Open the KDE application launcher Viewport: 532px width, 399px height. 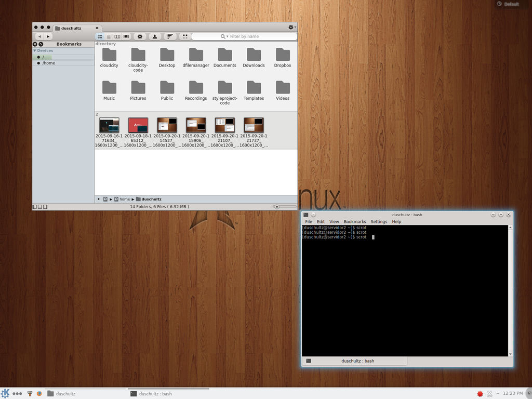pos(5,393)
